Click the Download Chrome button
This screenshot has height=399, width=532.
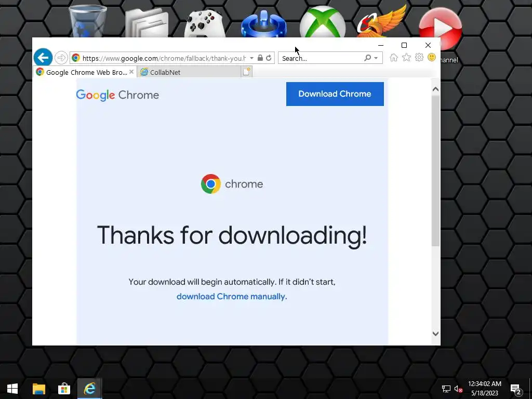pos(335,94)
